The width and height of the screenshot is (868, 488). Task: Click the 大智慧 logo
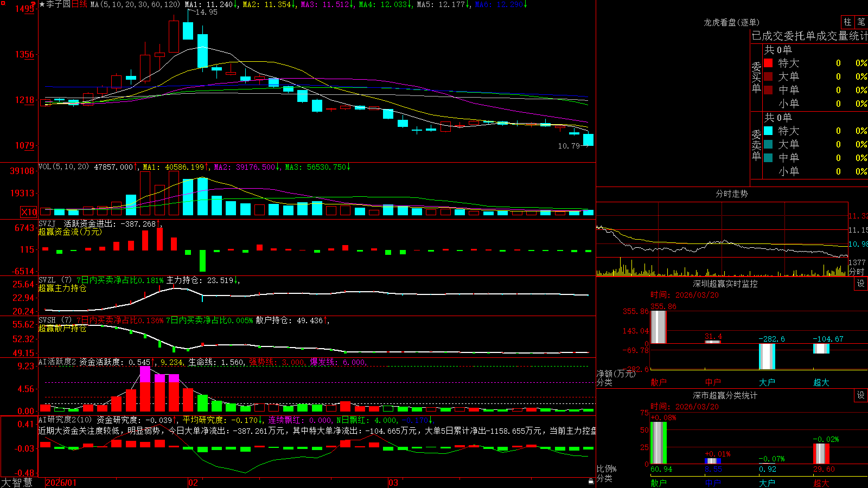tap(17, 483)
